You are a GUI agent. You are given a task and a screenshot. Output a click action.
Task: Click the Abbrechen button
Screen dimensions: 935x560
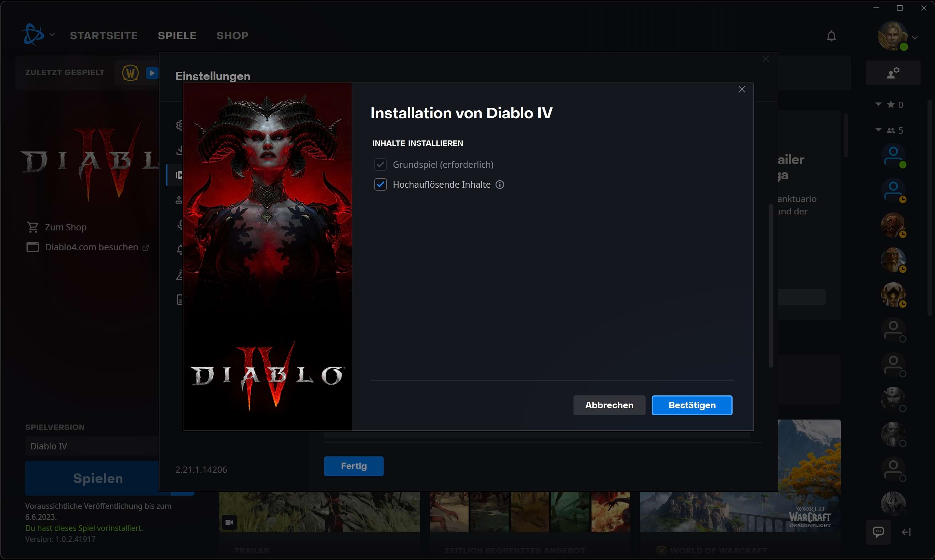609,405
